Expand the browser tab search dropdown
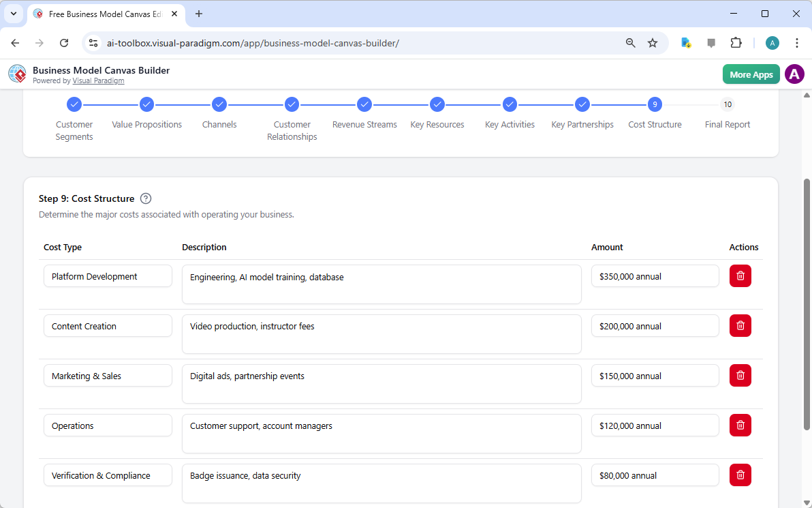This screenshot has width=812, height=508. [13, 14]
